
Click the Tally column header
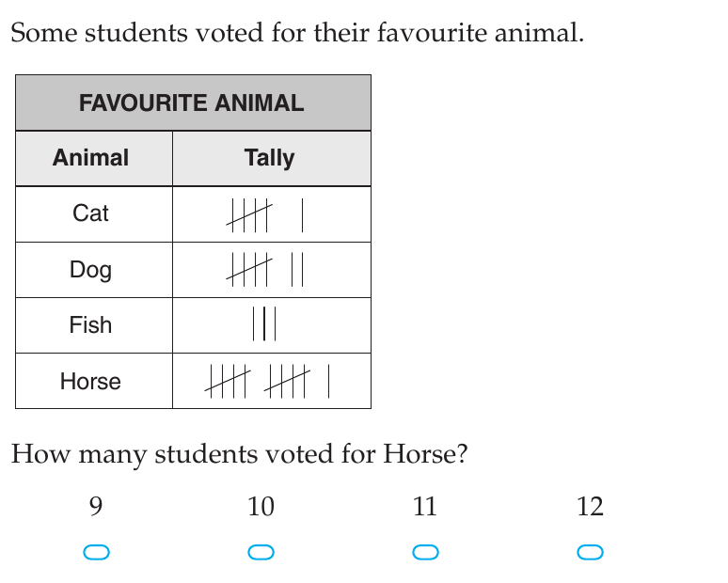(269, 158)
